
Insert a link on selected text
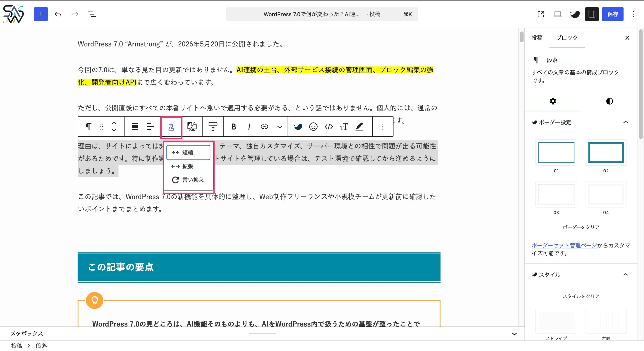(264, 127)
